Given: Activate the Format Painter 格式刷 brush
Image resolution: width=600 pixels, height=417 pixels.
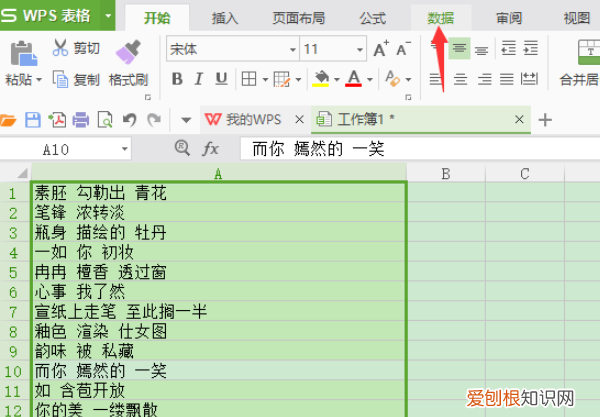Looking at the screenshot, I should tap(128, 52).
